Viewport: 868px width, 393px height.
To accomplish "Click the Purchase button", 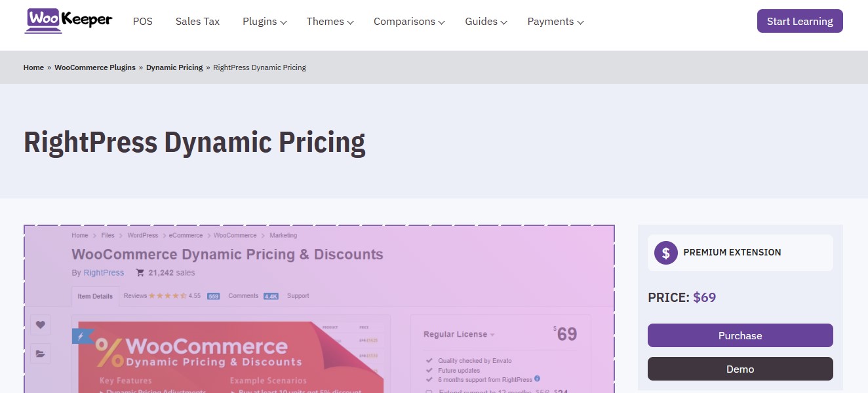I will pyautogui.click(x=740, y=335).
